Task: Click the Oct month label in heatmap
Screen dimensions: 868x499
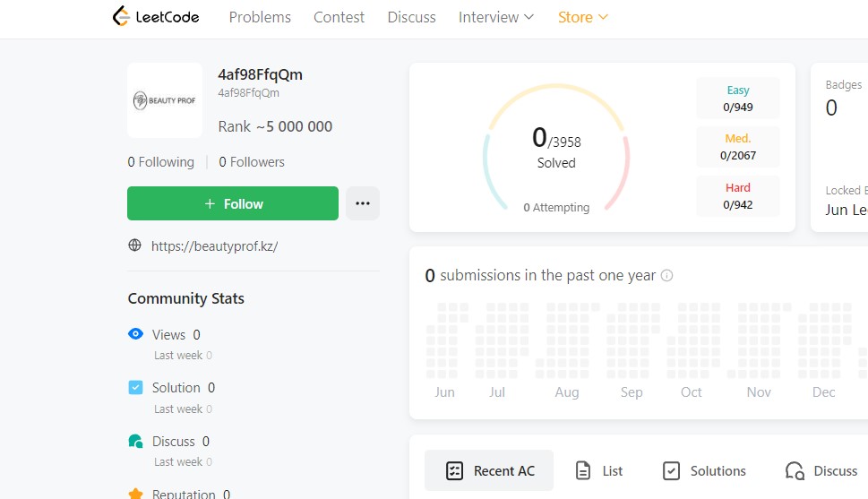Action: pos(691,392)
